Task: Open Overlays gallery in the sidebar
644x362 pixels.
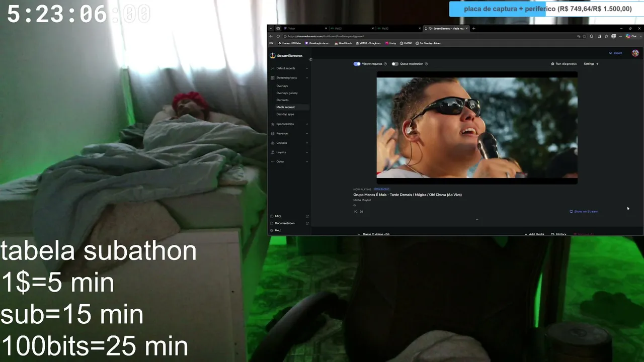Action: click(287, 93)
